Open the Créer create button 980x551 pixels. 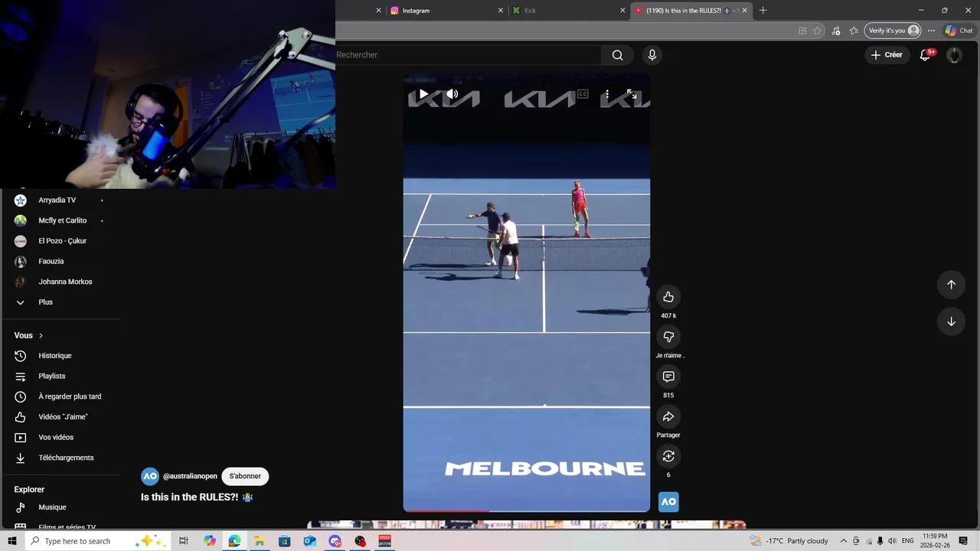pos(887,55)
